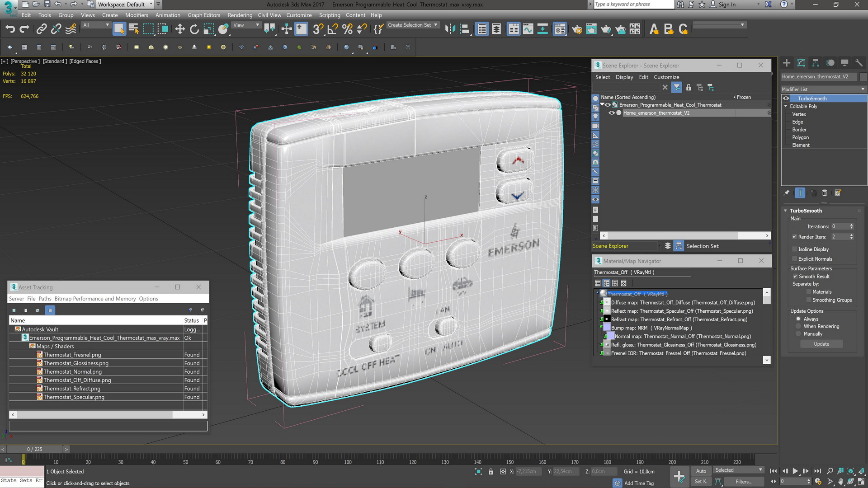868x488 pixels.
Task: Click Mirror selected objects icon
Action: pyautogui.click(x=450, y=29)
